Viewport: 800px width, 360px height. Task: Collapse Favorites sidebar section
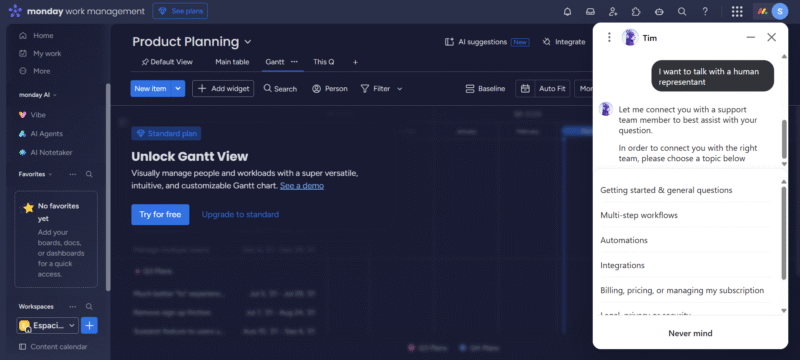coord(50,174)
